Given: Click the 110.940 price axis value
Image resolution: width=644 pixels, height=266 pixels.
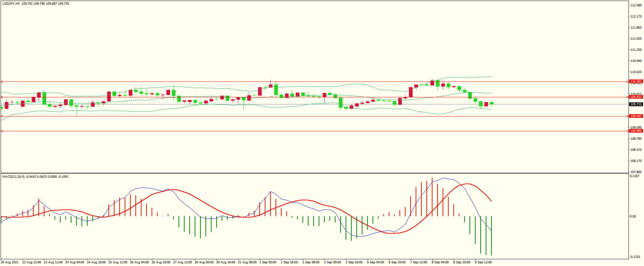Looking at the screenshot, I should pyautogui.click(x=636, y=61).
